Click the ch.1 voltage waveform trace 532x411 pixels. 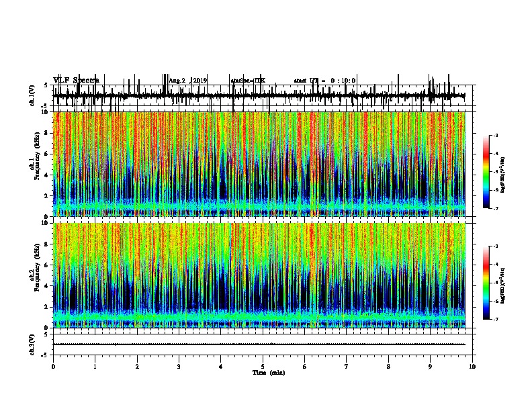(259, 96)
